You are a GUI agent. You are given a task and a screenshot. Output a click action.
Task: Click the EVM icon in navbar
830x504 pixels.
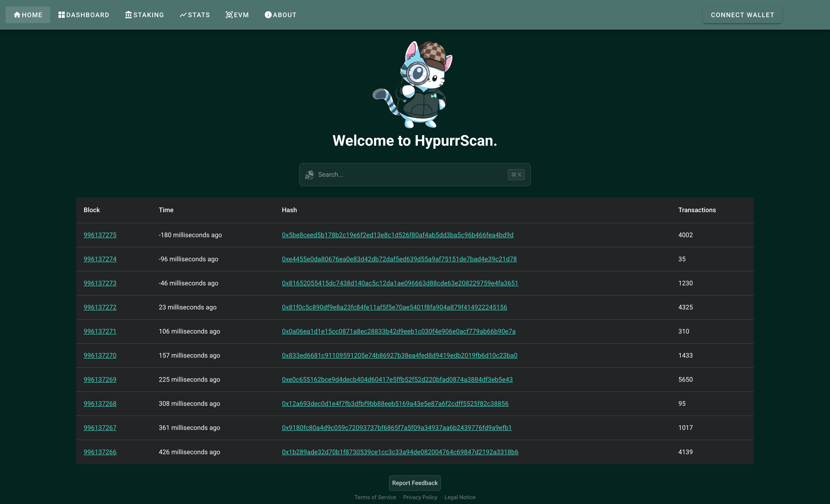[x=229, y=15]
